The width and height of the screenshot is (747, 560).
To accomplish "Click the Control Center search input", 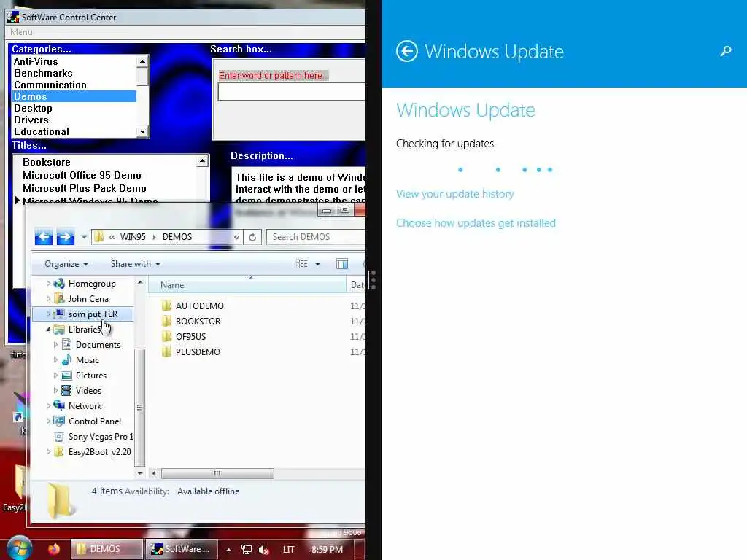I will coord(291,91).
